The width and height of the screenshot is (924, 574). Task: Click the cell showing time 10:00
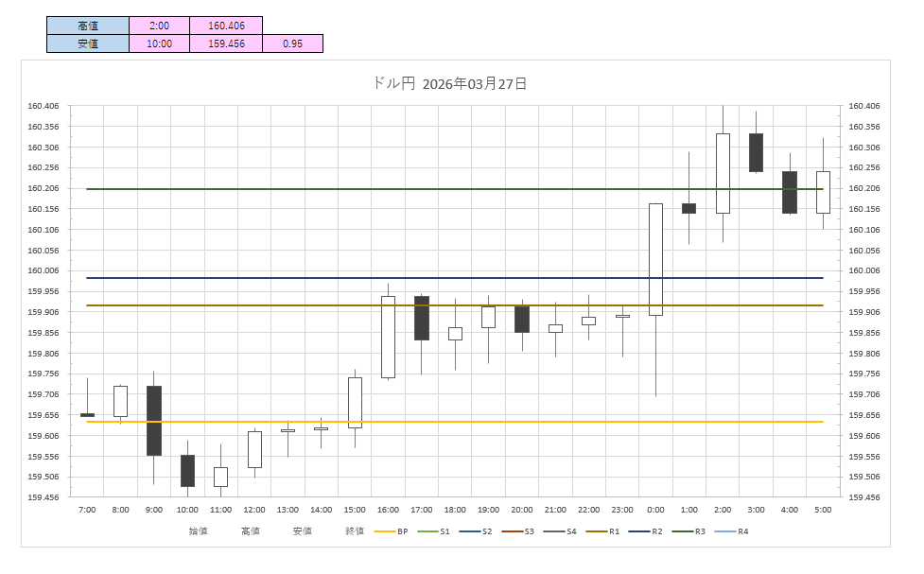point(159,43)
